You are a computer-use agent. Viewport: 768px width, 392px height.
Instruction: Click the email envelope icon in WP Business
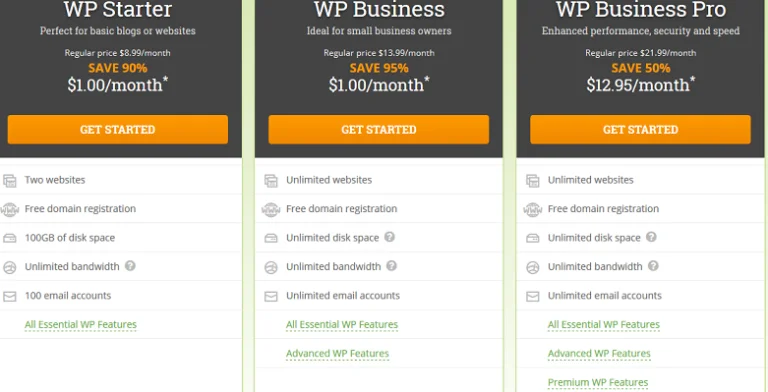click(271, 296)
